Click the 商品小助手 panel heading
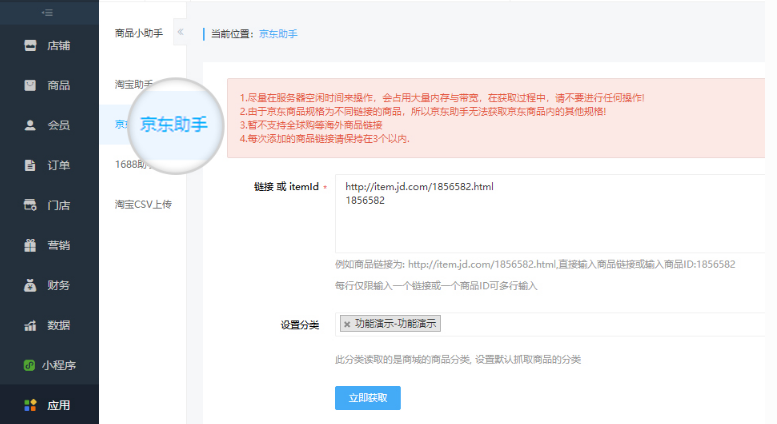 139,33
